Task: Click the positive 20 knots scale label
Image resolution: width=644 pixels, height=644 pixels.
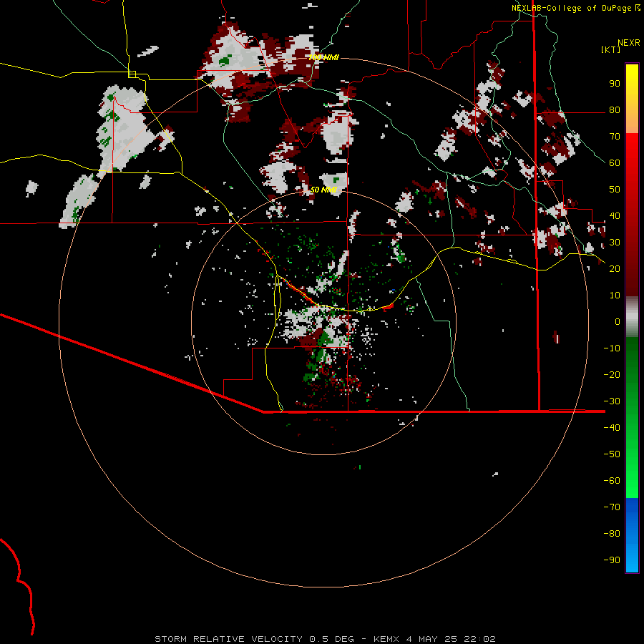Action: (615, 268)
